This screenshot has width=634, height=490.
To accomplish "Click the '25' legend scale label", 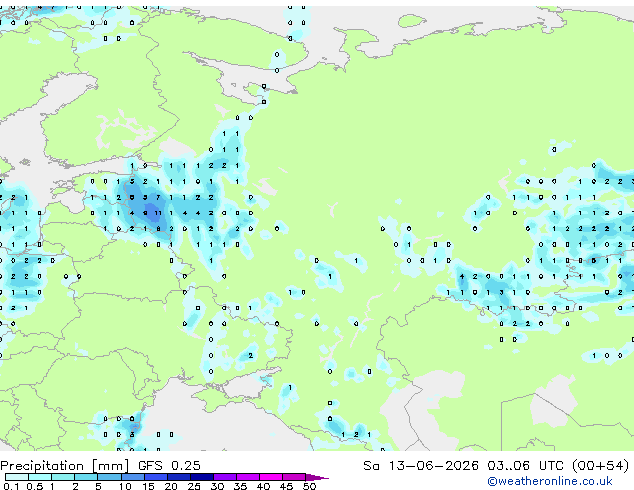I will pos(194,486).
